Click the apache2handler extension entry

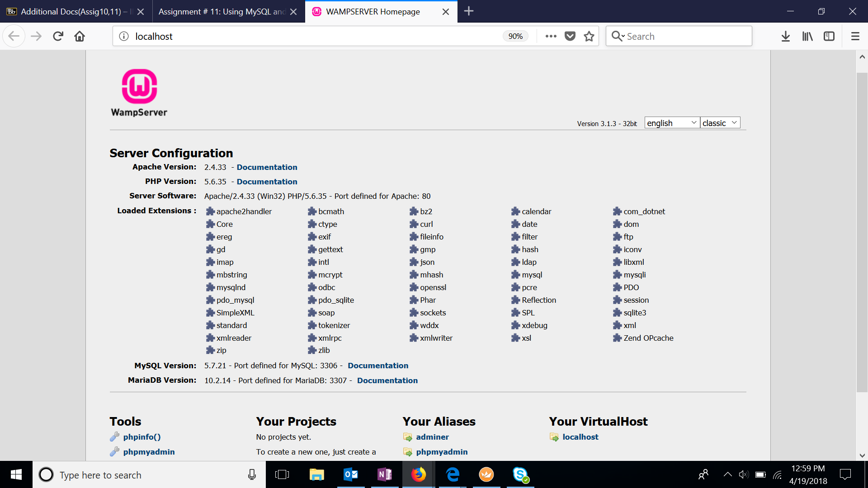239,211
